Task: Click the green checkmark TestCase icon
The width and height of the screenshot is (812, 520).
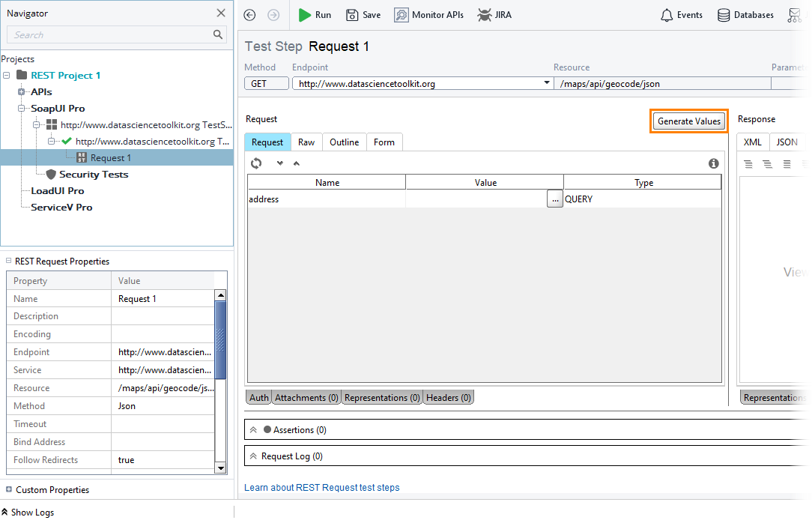Action: [67, 141]
